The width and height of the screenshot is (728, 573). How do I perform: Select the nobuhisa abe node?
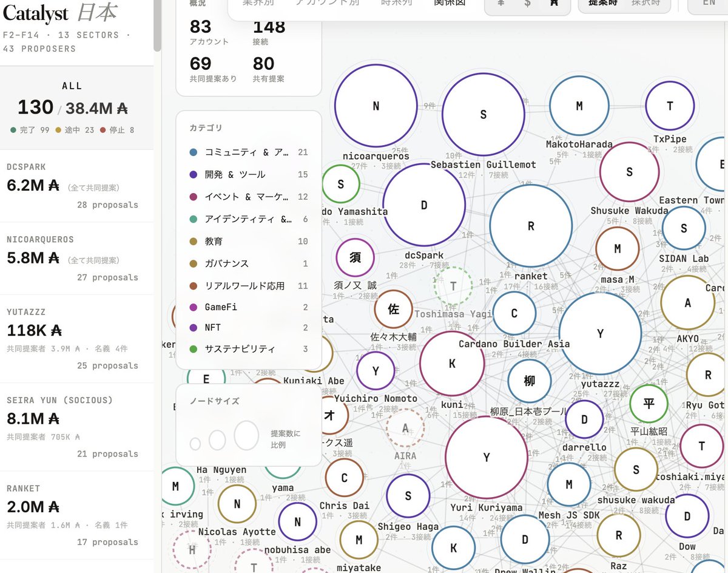pos(297,522)
